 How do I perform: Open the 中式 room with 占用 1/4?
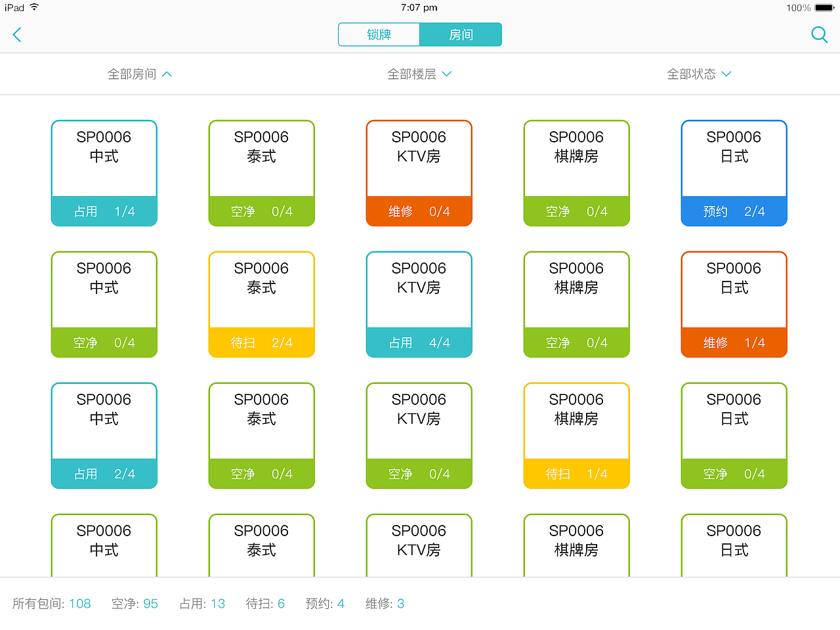point(104,173)
